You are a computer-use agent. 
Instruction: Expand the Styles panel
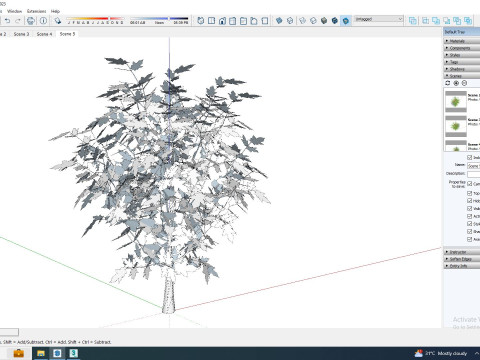tap(462, 55)
